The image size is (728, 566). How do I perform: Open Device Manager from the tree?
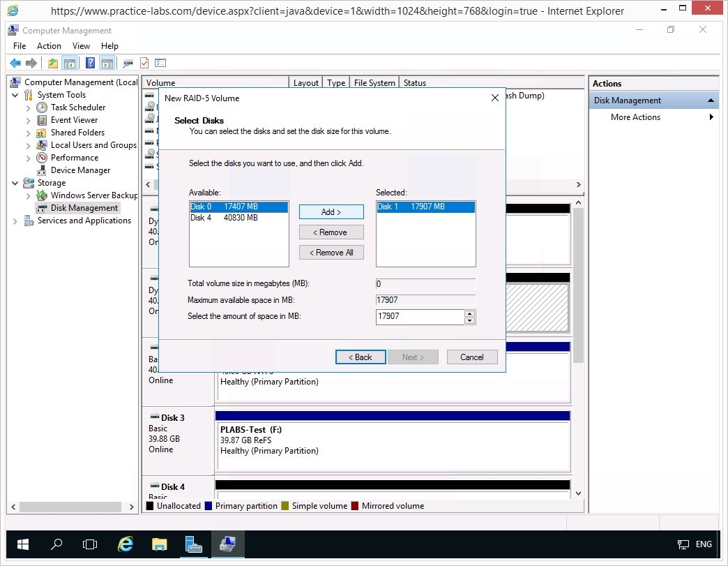pos(80,170)
